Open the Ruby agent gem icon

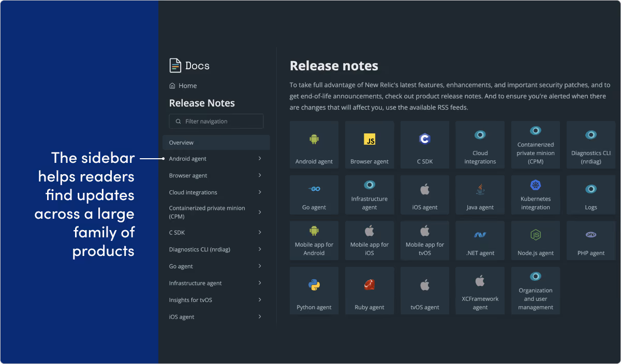pyautogui.click(x=369, y=284)
